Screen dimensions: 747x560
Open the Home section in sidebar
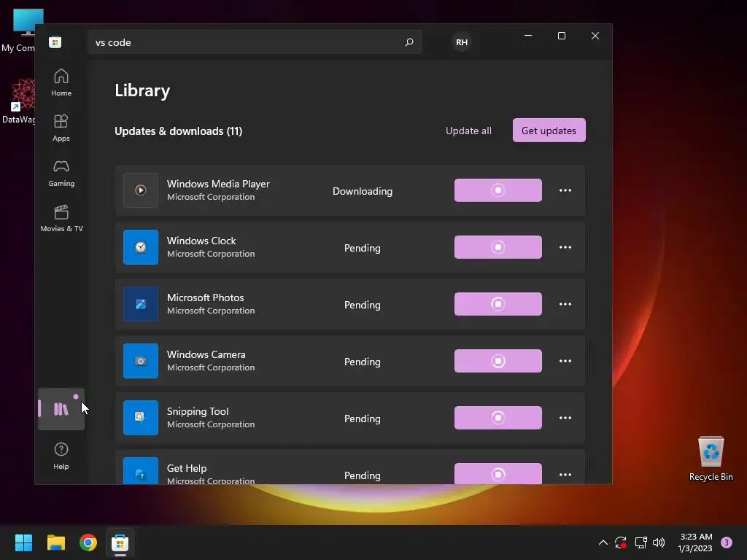click(61, 82)
